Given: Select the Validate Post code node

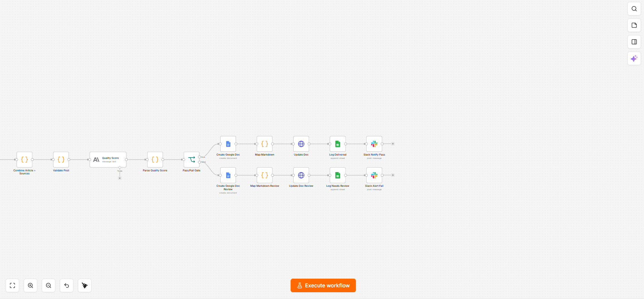Looking at the screenshot, I should point(61,160).
